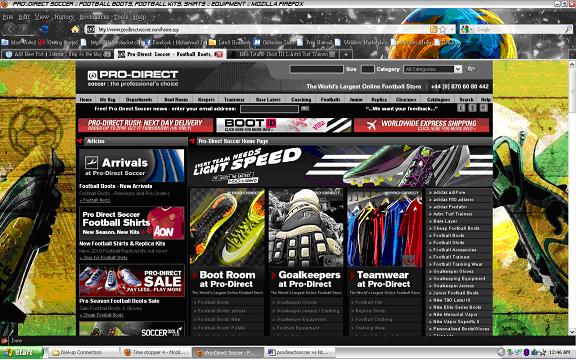The width and height of the screenshot is (576, 360).
Task: Click inside the URL address bar
Action: tap(257, 29)
